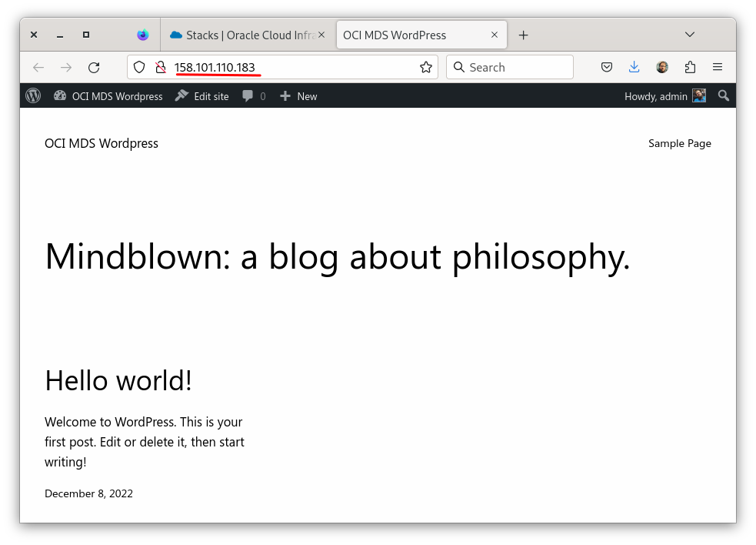Save page to Pocket
Image resolution: width=756 pixels, height=545 pixels.
pos(607,67)
